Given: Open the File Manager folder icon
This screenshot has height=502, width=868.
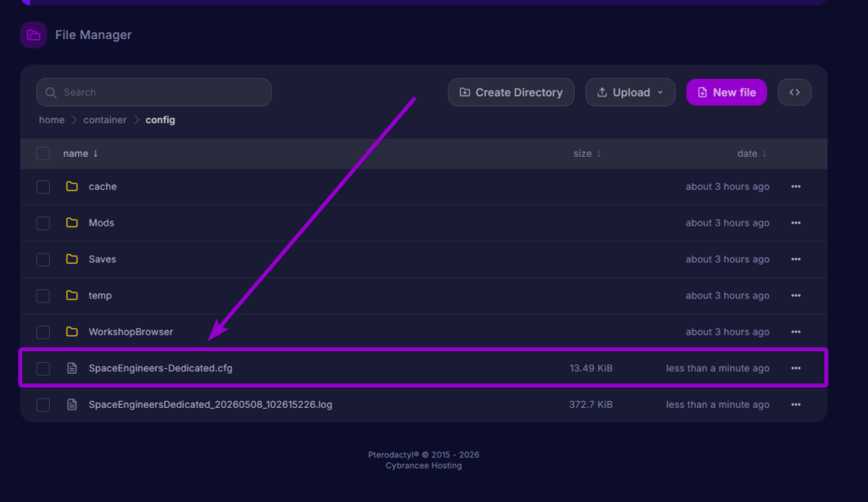Looking at the screenshot, I should click(x=33, y=35).
